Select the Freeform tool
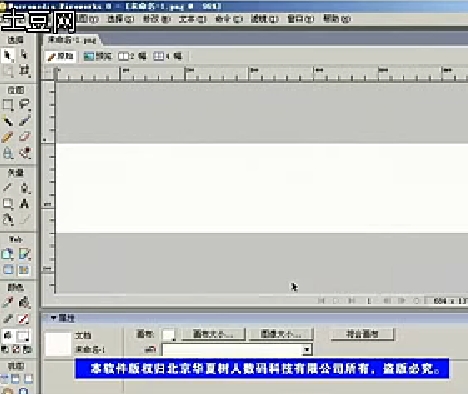Image resolution: width=468 pixels, height=394 pixels. [x=8, y=219]
